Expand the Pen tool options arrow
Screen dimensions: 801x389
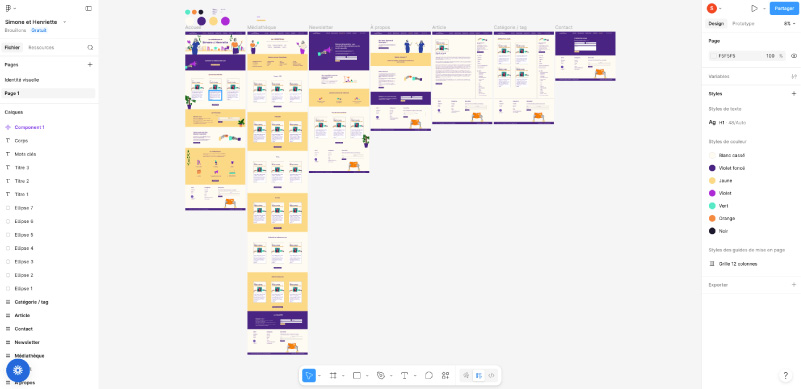click(390, 376)
